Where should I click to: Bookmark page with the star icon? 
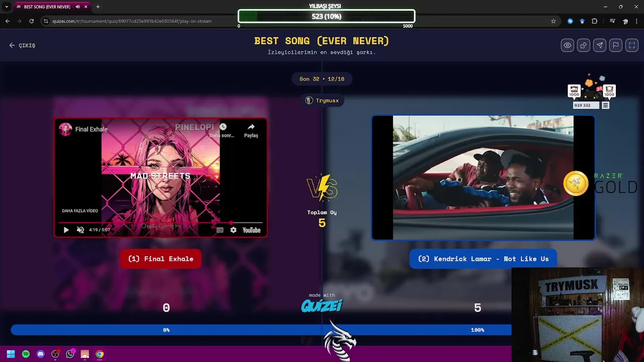point(553,21)
